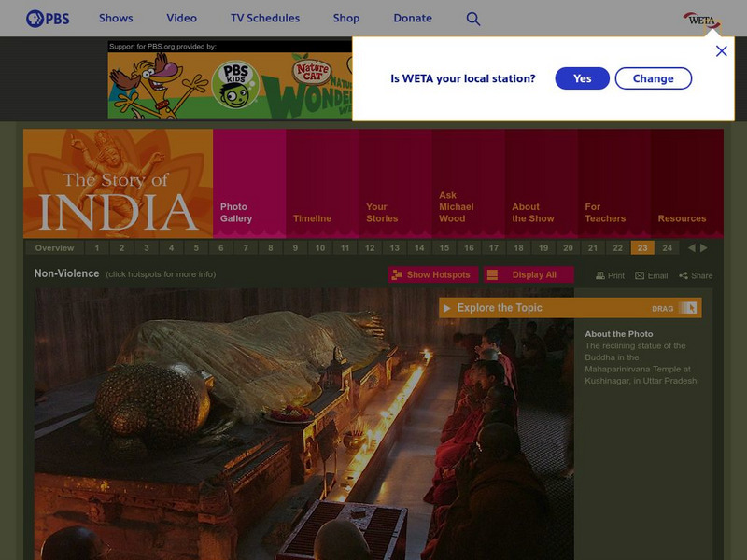Confirm WETA as local station with Yes
Viewport: 747px width, 560px height.
581,78
